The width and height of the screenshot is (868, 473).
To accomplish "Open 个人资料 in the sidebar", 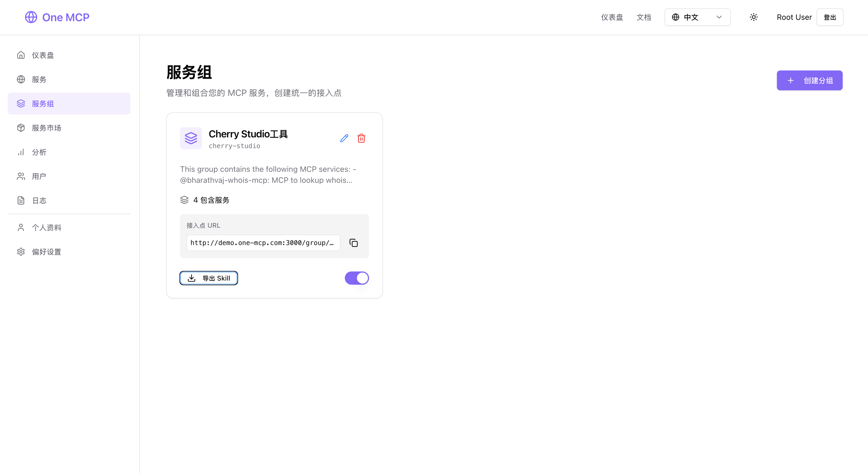I will pos(69,228).
